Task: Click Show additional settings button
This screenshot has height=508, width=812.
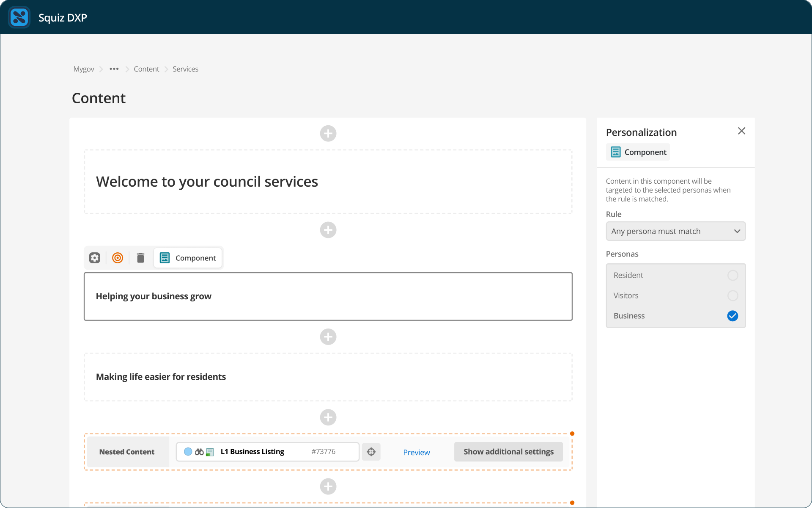Action: click(x=508, y=452)
